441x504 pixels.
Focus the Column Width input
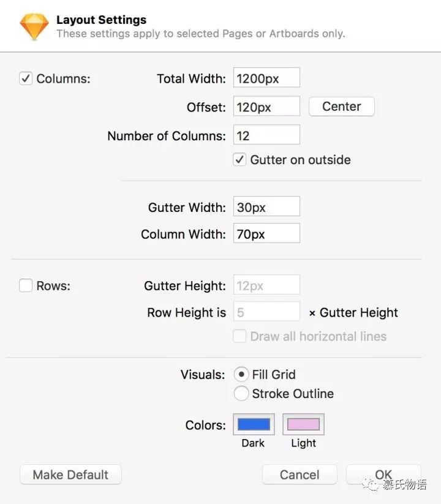pos(266,233)
